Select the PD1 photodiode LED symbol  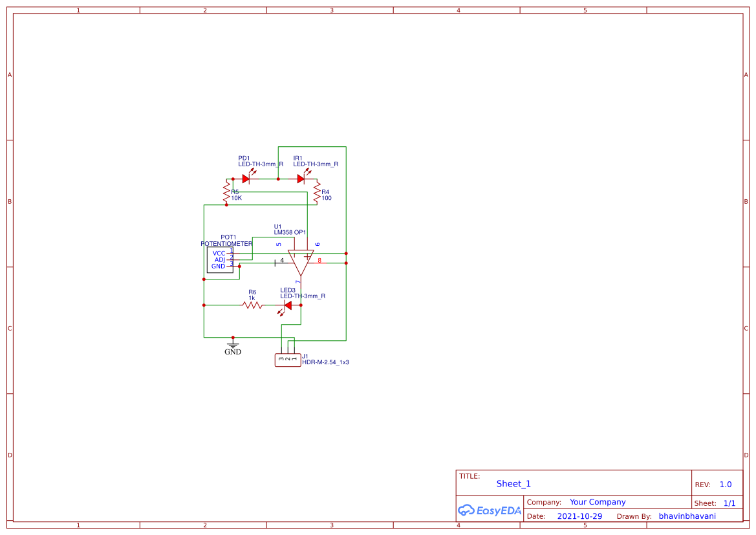tap(246, 179)
